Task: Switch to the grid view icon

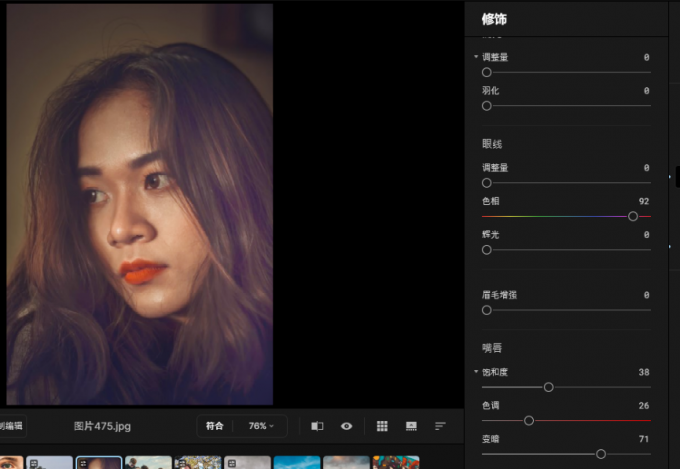Action: point(382,426)
